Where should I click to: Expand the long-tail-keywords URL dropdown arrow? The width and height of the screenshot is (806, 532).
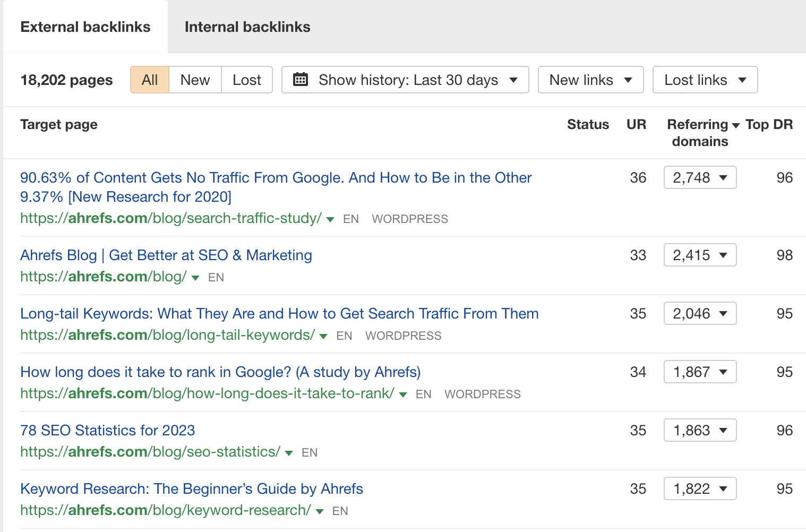click(323, 336)
